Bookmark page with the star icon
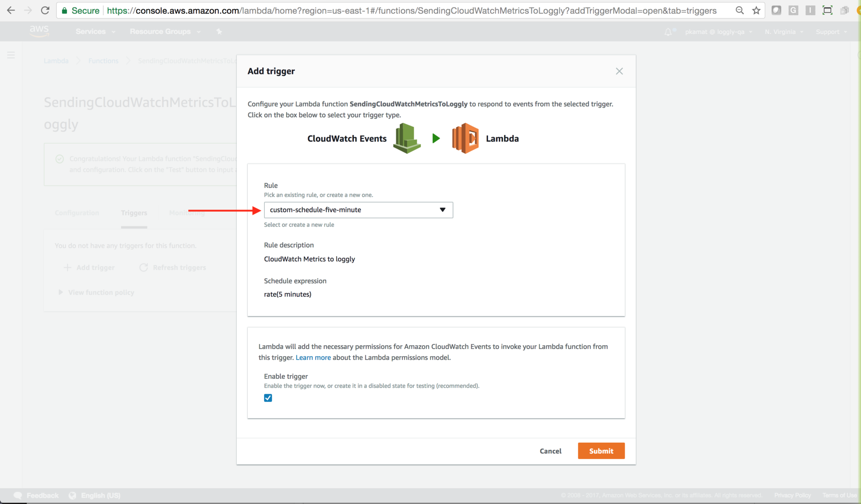861x504 pixels. tap(756, 10)
